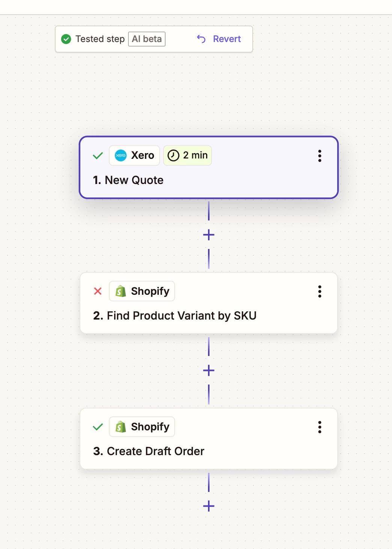Add a step after Create Draft Order
This screenshot has width=392, height=549.
(209, 506)
